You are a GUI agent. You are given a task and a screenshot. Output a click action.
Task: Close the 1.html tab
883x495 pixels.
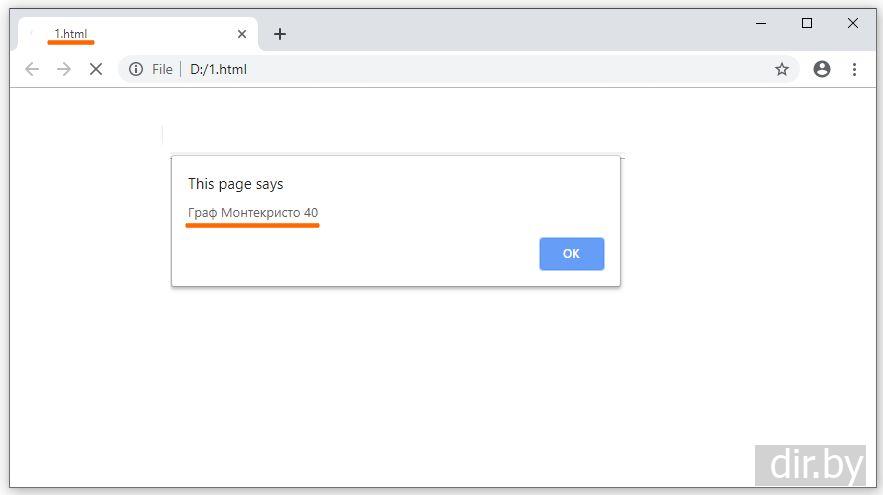(x=242, y=34)
